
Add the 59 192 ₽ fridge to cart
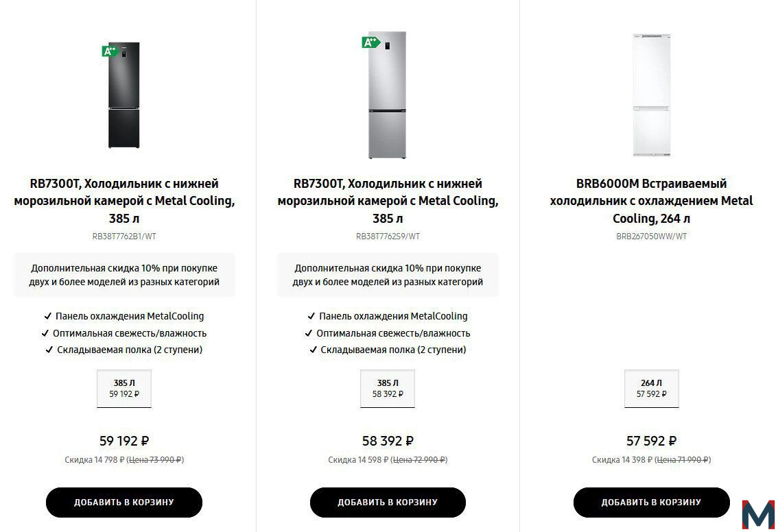click(124, 503)
